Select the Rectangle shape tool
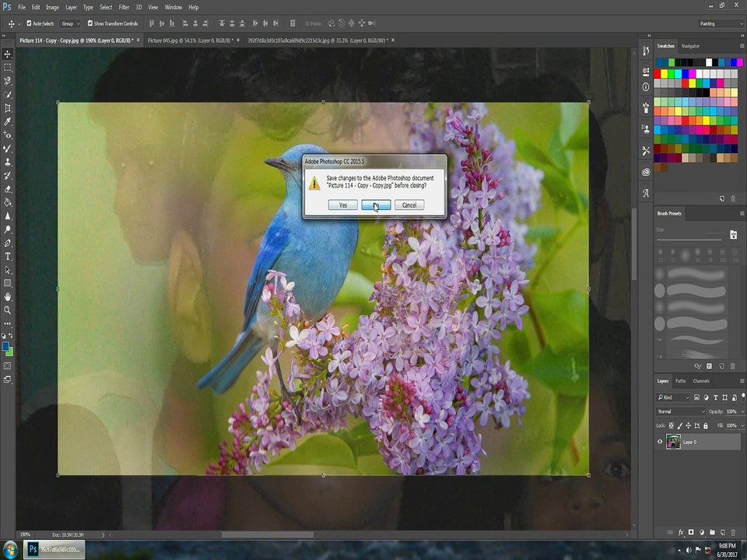747x560 pixels. 8,283
